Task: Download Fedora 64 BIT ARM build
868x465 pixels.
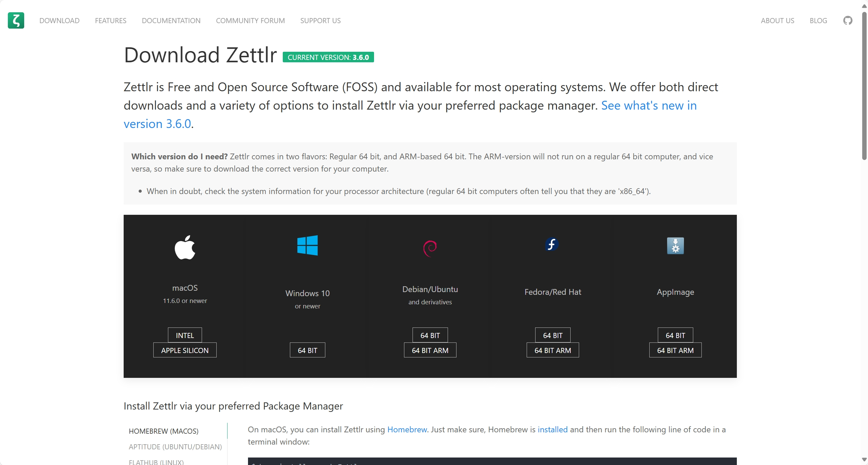Action: 552,350
